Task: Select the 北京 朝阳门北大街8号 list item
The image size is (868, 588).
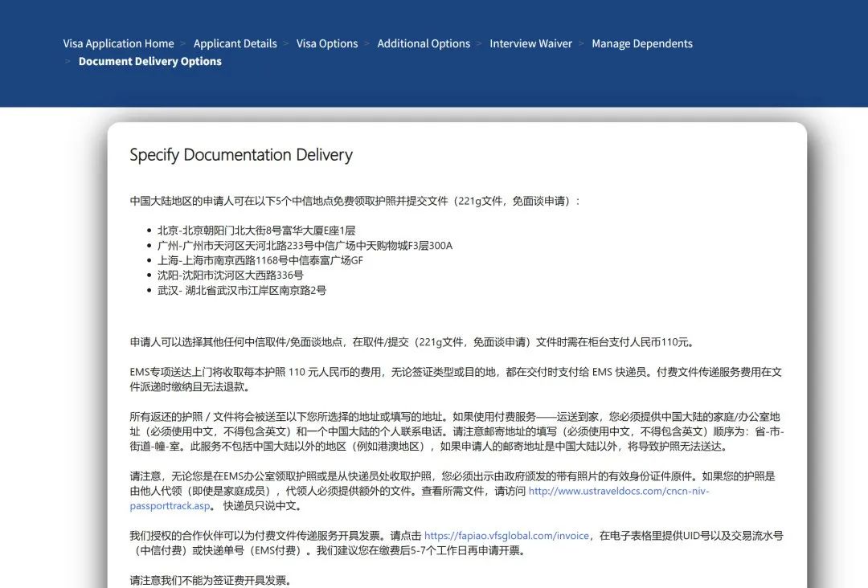Action: pos(256,231)
